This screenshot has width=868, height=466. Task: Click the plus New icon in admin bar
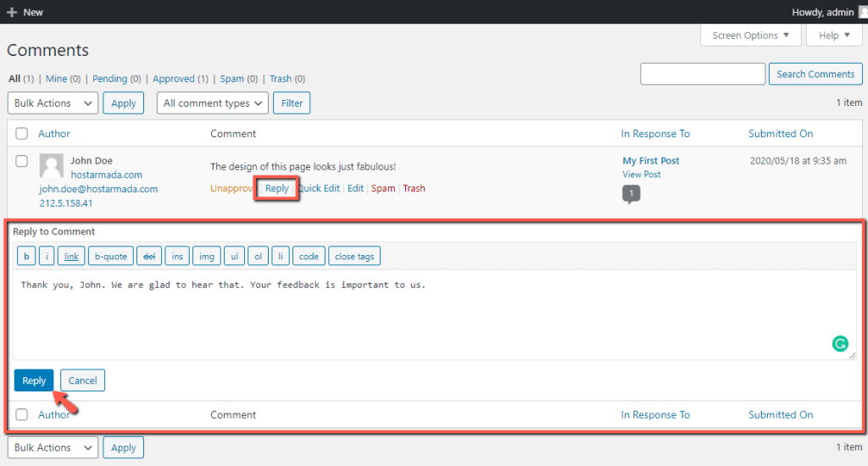pyautogui.click(x=12, y=12)
